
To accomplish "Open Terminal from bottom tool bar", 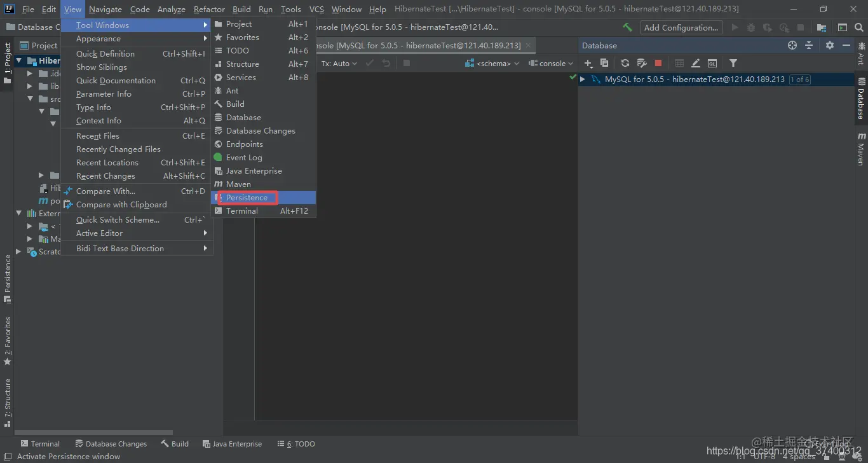I will tap(40, 444).
